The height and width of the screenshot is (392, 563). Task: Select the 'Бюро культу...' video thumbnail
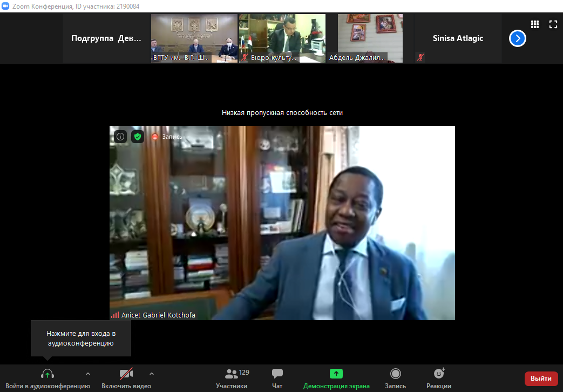pos(282,38)
